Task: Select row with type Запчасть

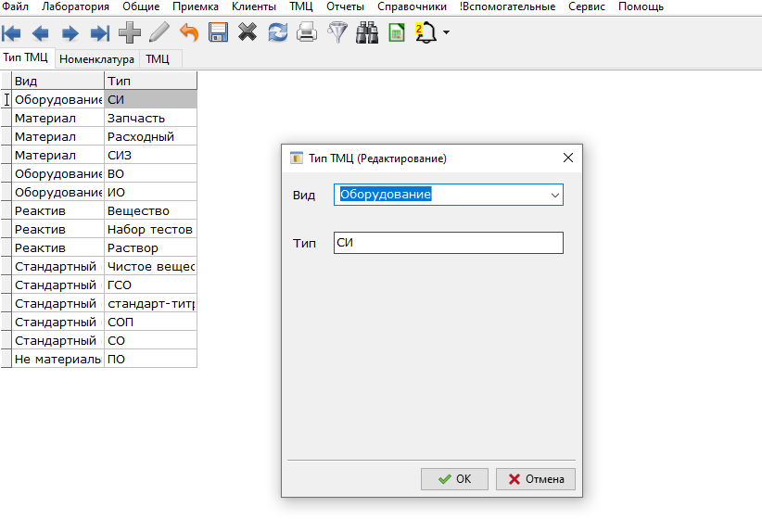Action: click(98, 119)
